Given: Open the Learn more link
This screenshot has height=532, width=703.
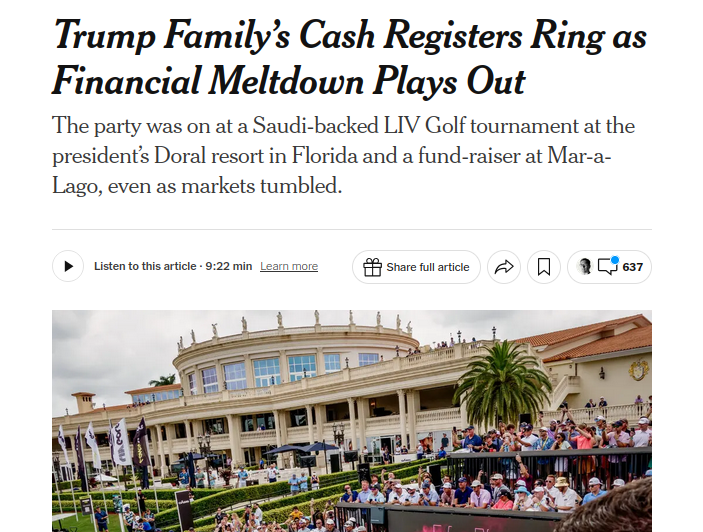Looking at the screenshot, I should [x=289, y=266].
